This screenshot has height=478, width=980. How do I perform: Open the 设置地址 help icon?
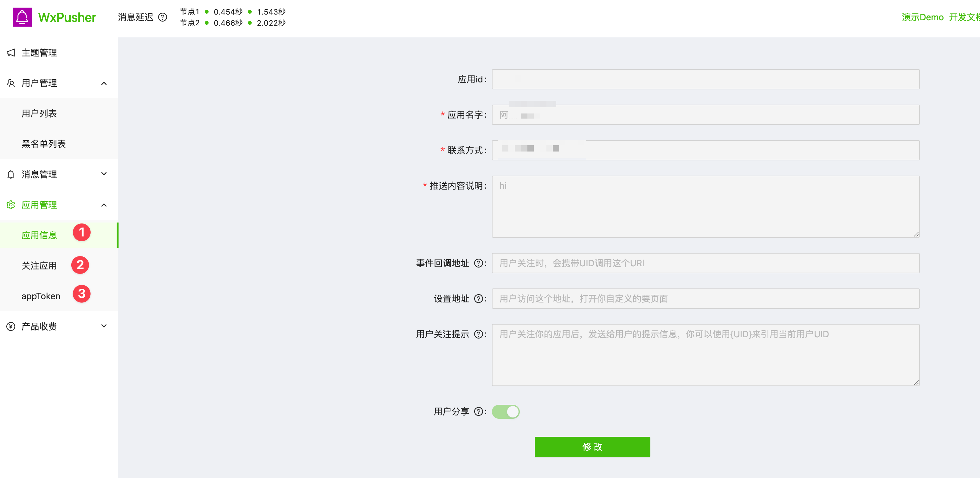point(479,299)
